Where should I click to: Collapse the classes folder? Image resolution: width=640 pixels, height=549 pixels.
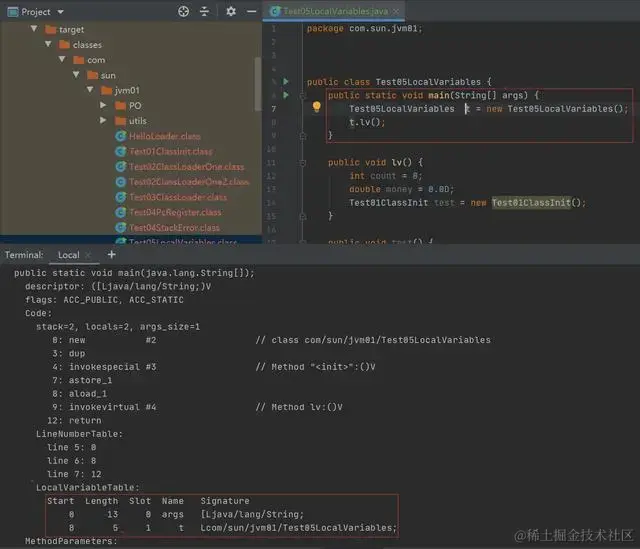[48, 44]
